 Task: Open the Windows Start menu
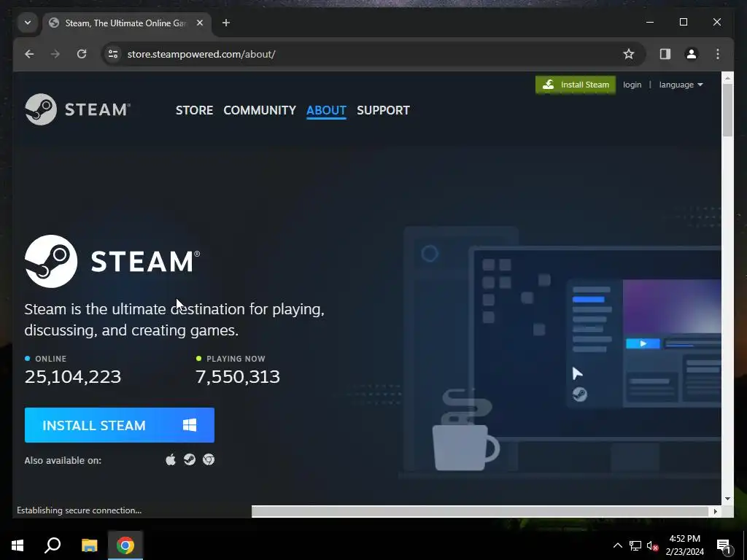pyautogui.click(x=18, y=545)
